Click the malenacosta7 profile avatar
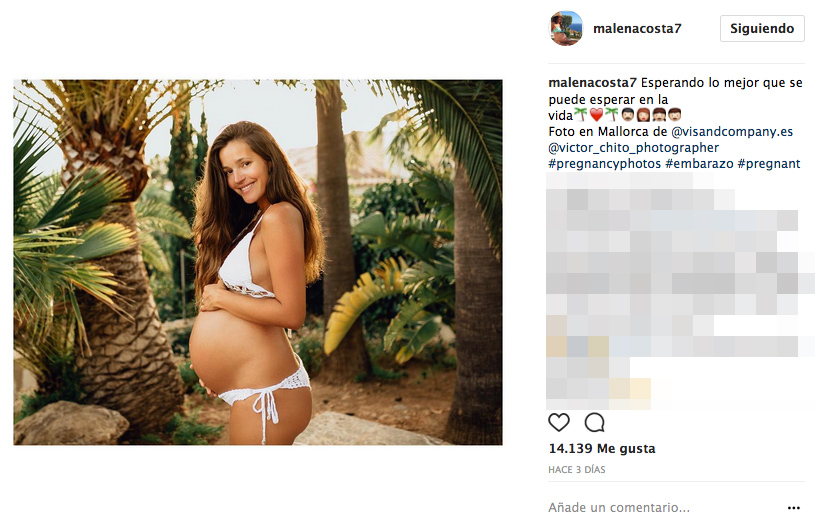Viewport: 815px width, 526px height. [566, 28]
